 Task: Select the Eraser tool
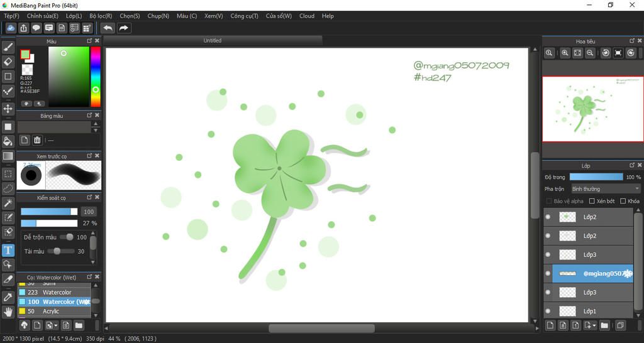[8, 62]
